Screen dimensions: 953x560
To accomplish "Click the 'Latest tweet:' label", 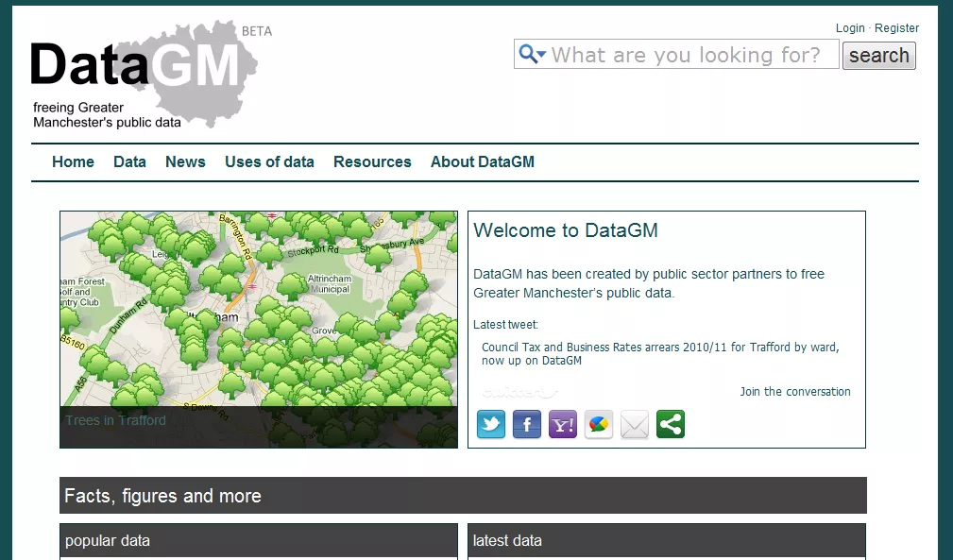I will 505,324.
